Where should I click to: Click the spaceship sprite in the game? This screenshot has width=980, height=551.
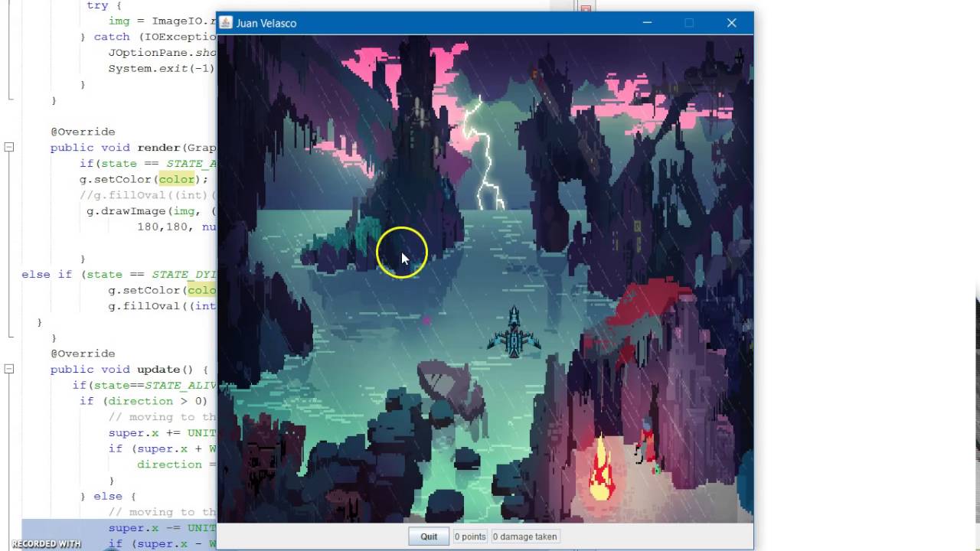pos(514,332)
